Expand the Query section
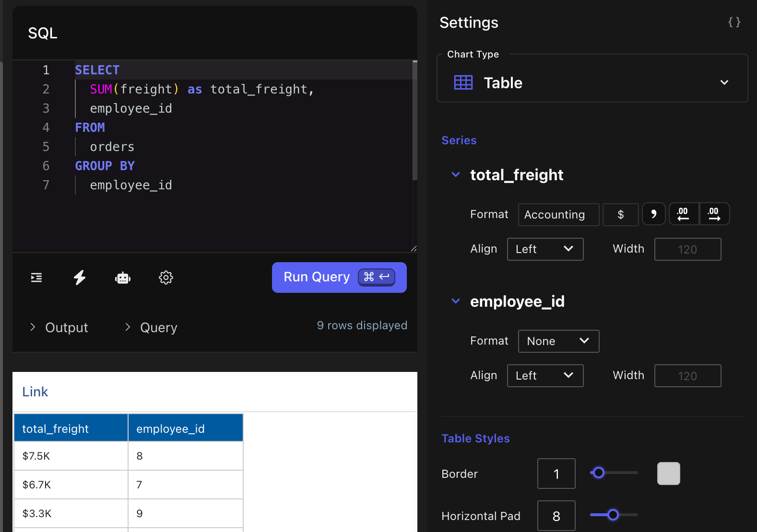 [152, 327]
